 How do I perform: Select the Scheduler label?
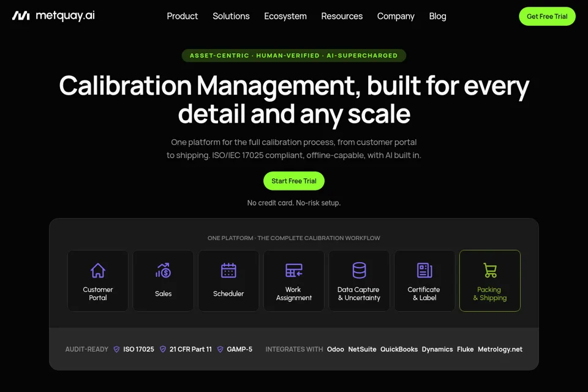(x=228, y=294)
